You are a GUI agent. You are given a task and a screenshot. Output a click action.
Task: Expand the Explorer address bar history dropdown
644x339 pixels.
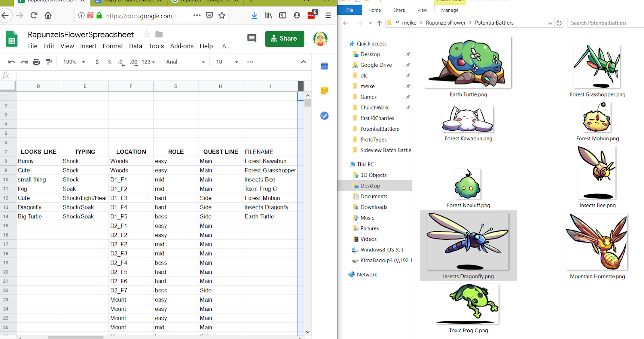[x=550, y=23]
